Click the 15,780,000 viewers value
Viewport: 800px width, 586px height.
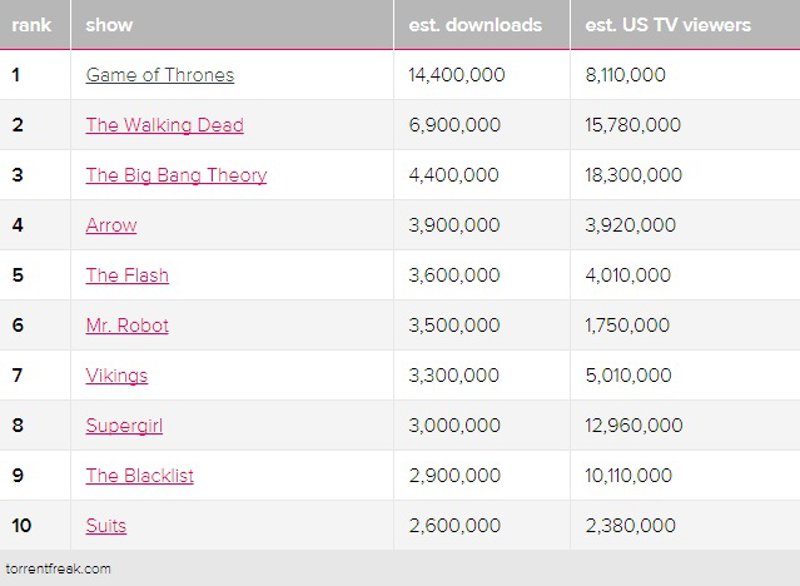pyautogui.click(x=633, y=125)
